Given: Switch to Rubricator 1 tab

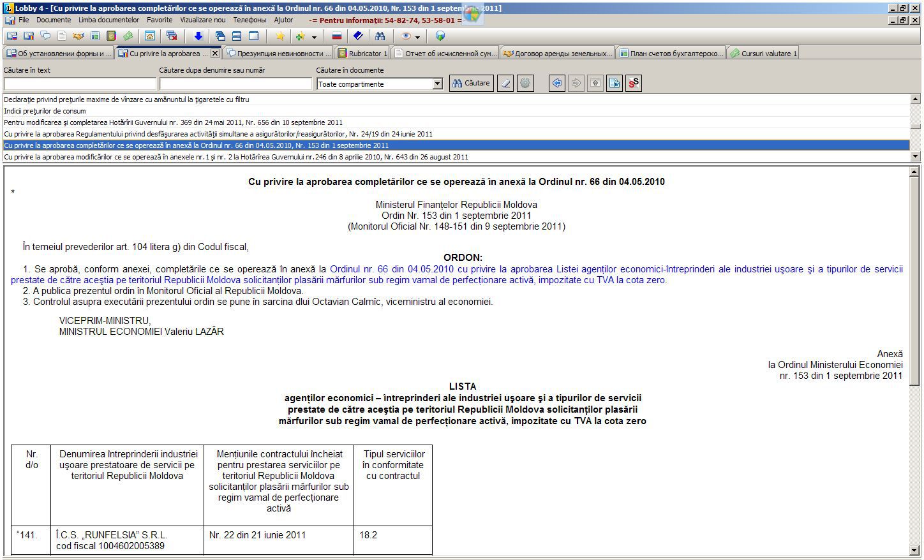Looking at the screenshot, I should tap(362, 54).
